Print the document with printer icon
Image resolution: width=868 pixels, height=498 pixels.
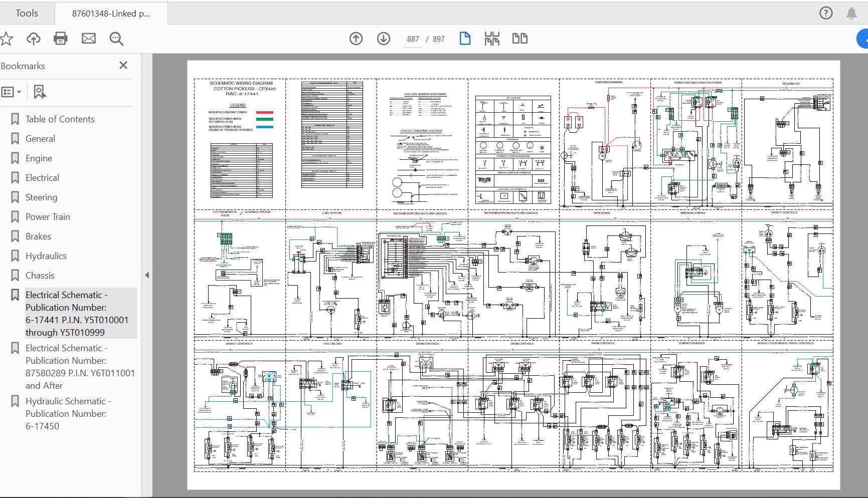[61, 39]
